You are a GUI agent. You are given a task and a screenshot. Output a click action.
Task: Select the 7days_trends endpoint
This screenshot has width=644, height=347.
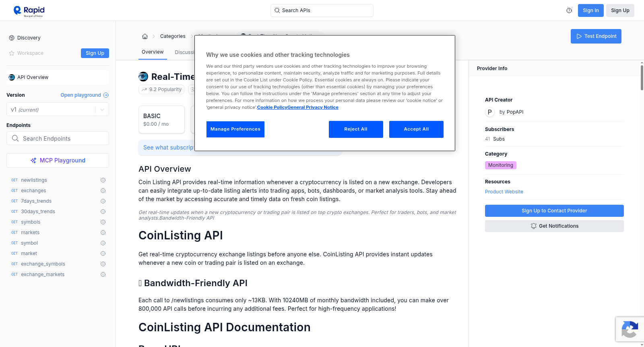(36, 201)
